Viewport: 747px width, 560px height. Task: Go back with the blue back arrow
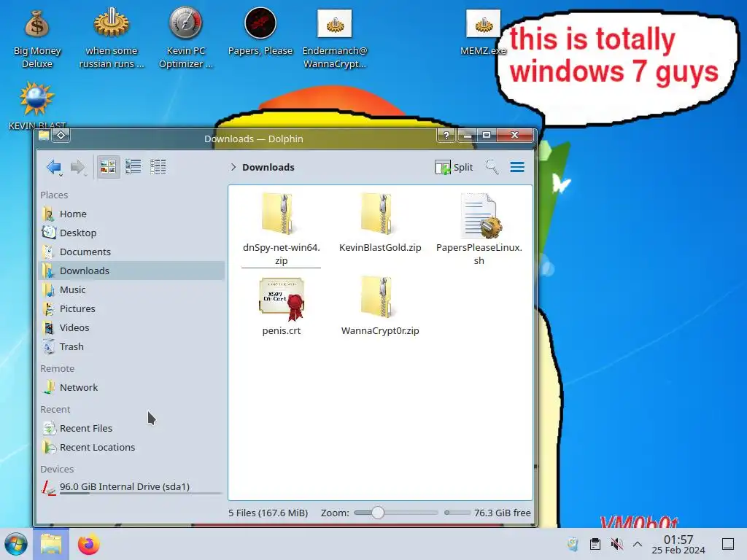coord(54,167)
